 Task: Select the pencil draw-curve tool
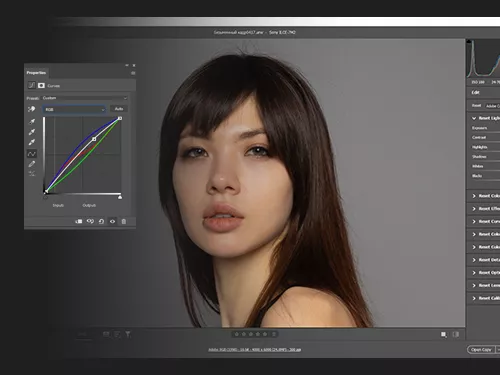pos(32,164)
